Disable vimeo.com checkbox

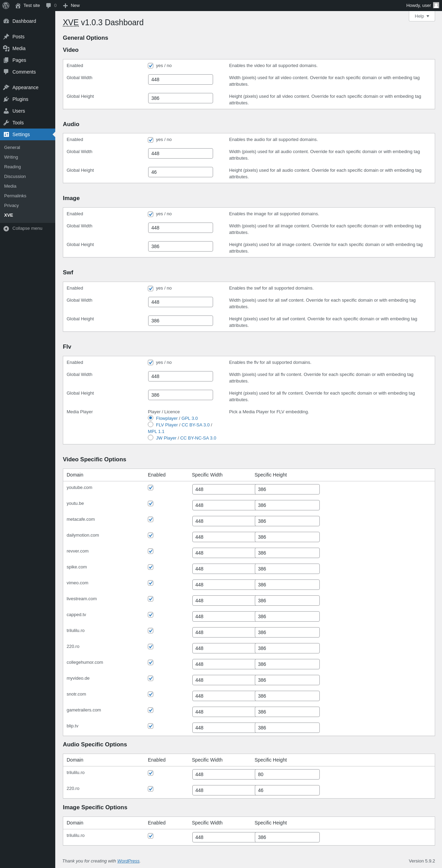(x=151, y=583)
